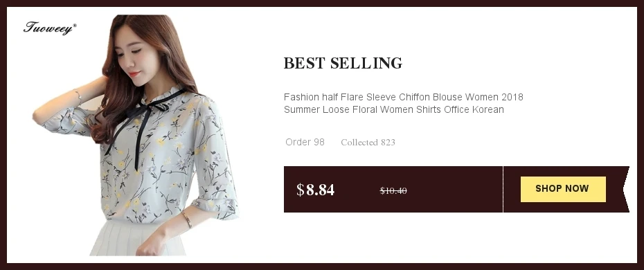This screenshot has height=270, width=644.
Task: Click the Order 98 count
Action: tap(305, 142)
